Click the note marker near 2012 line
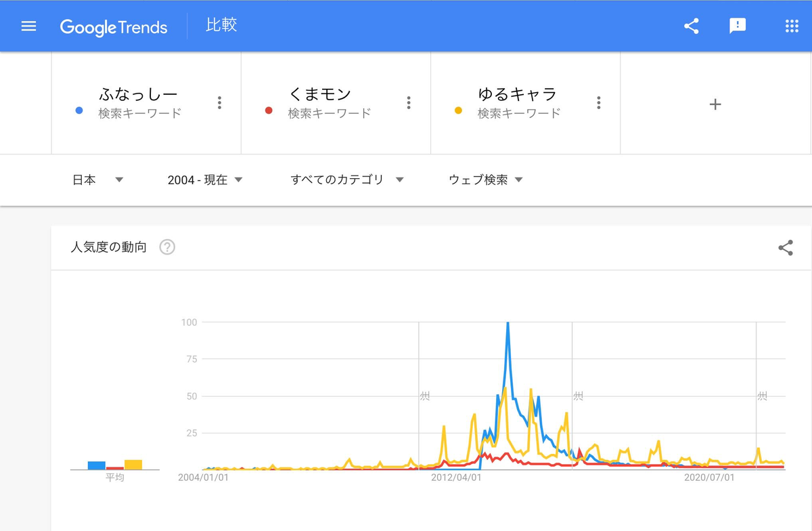This screenshot has height=531, width=812. [424, 396]
